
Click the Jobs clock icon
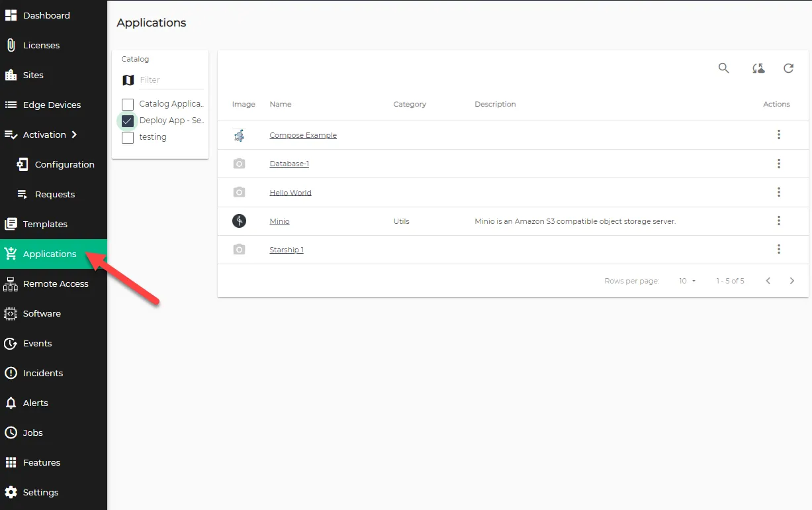(11, 433)
